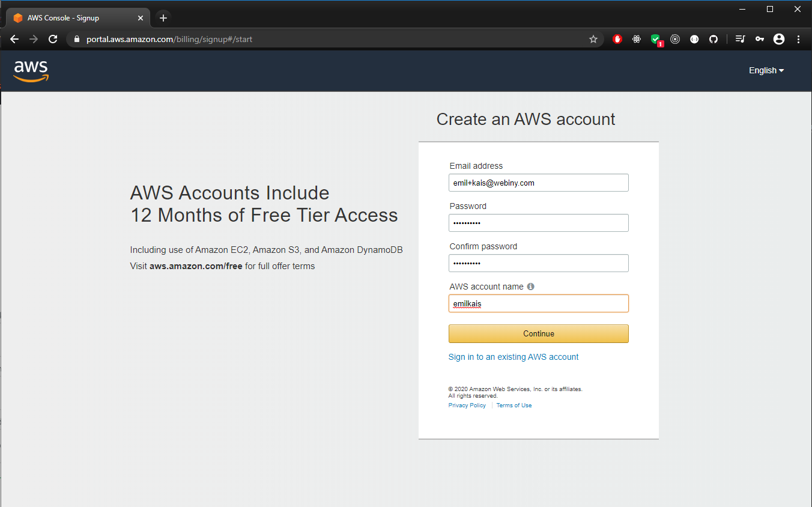Open the Privacy Policy link
Viewport: 812px width, 507px height.
click(467, 405)
